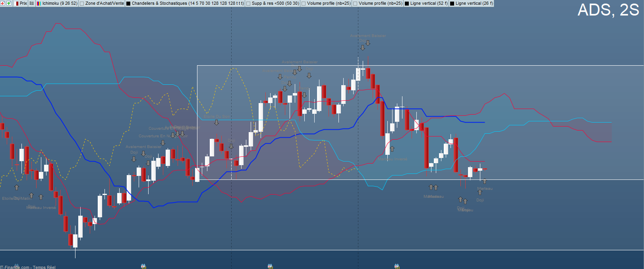Click the Prix candlestick color icon
Image resolution: width=644 pixels, height=269 pixels.
tap(17, 3)
